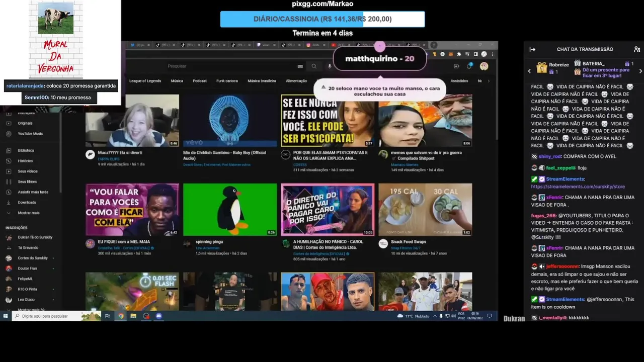The width and height of the screenshot is (644, 362).
Task: Expand system tray hidden icons chevron
Action: click(434, 316)
